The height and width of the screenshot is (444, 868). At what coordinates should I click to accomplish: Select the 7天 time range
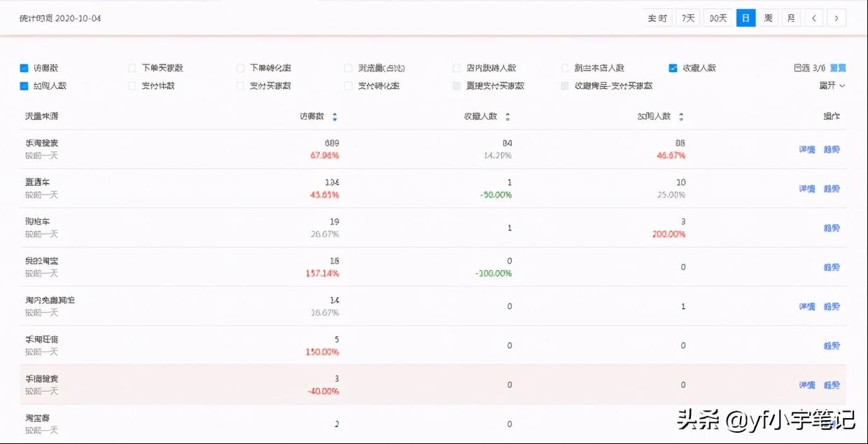(x=687, y=18)
